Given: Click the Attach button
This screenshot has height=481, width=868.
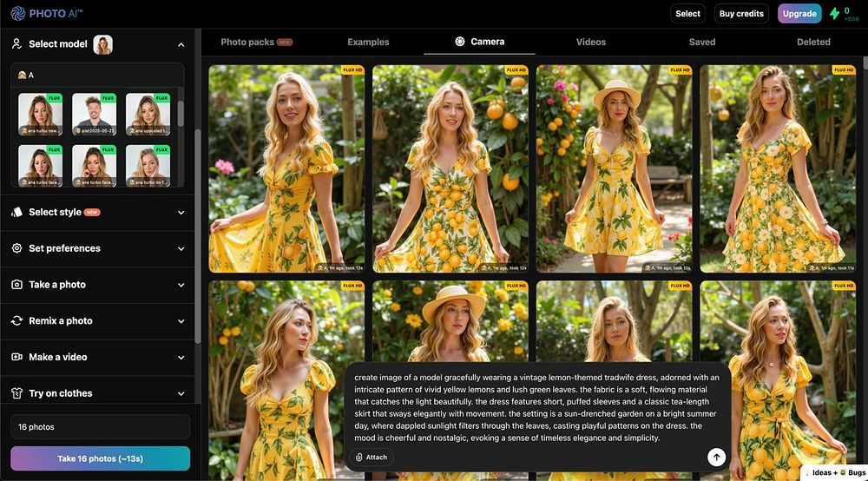Looking at the screenshot, I should click(x=372, y=458).
